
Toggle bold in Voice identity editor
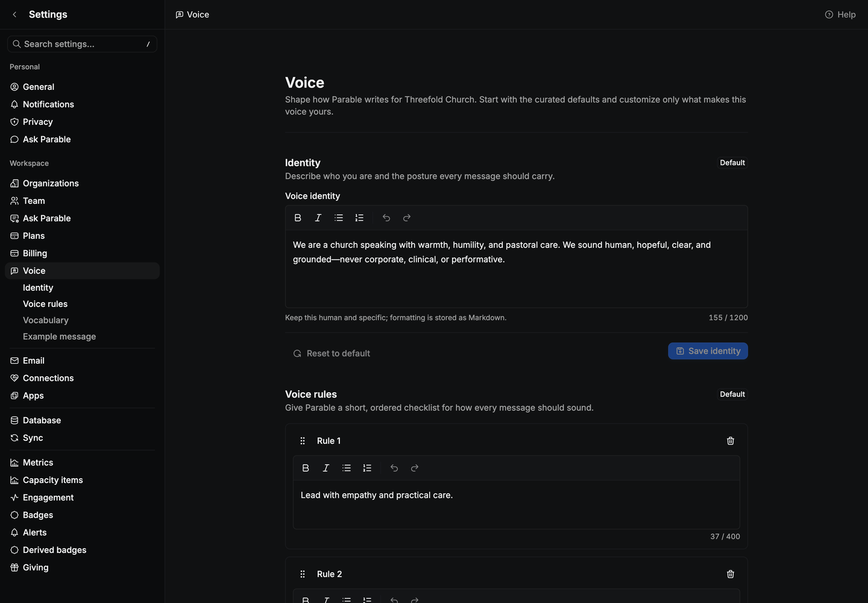[x=298, y=218]
